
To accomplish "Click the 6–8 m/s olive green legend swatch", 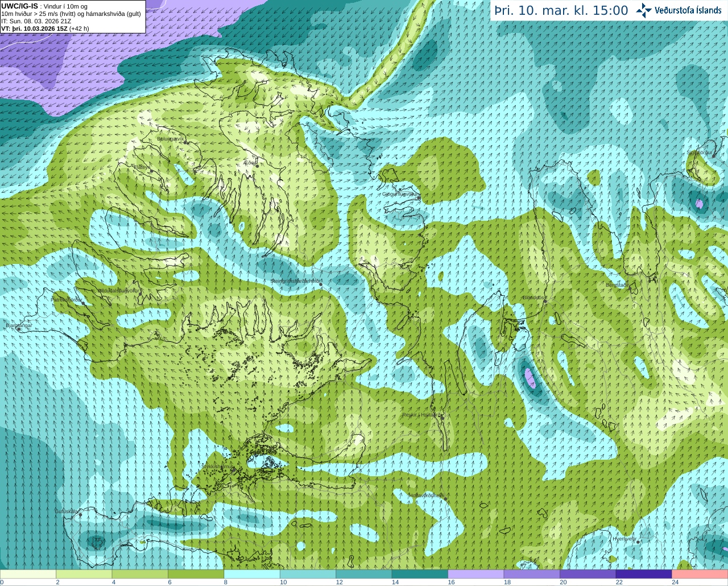I will click(x=196, y=574).
